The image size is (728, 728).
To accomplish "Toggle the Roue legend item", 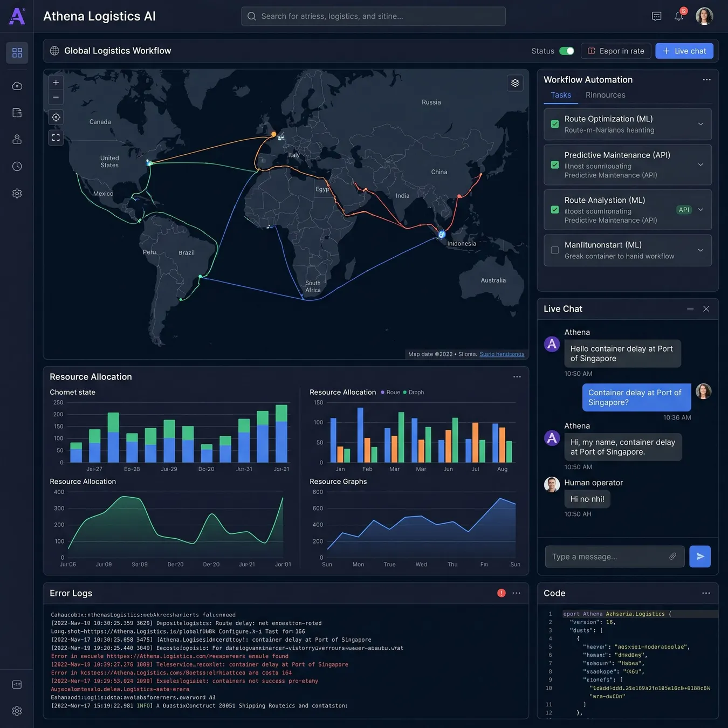I will (390, 393).
